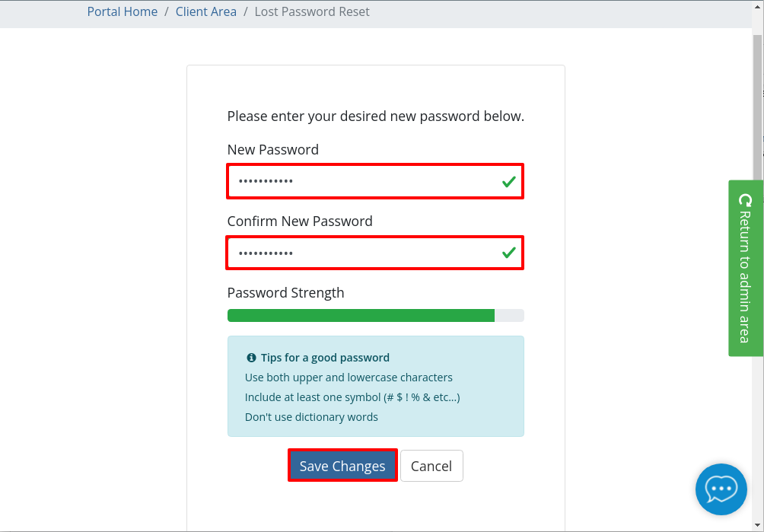Click the circular arrow icon on Return to admin area
Screen dimensions: 764x532
(x=746, y=200)
